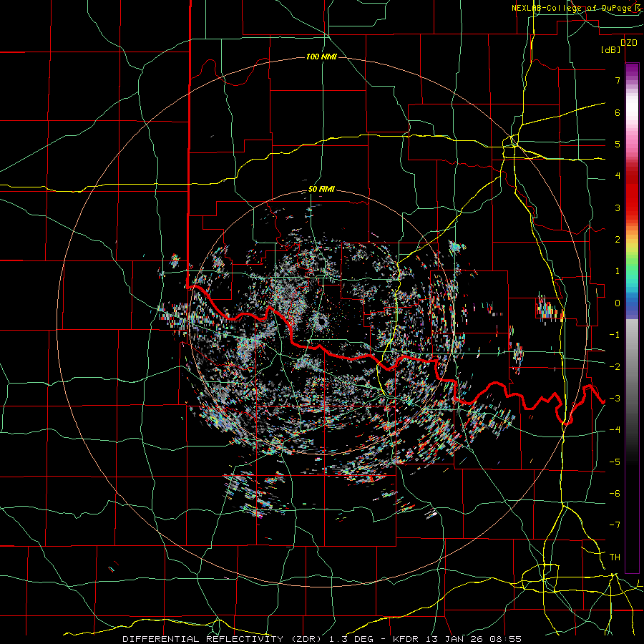The height and width of the screenshot is (644, 644).
Task: Click the "7" tick label on color scale
Action: pyautogui.click(x=618, y=80)
